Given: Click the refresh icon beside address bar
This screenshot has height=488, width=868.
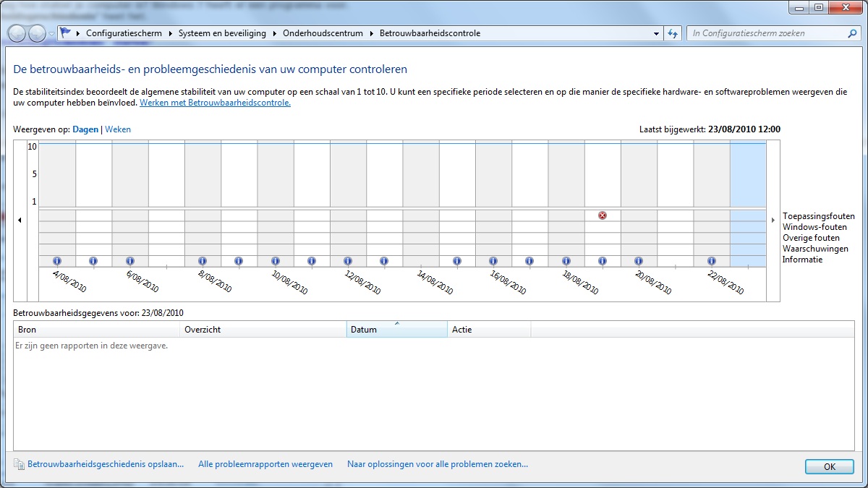Looking at the screenshot, I should (x=673, y=33).
